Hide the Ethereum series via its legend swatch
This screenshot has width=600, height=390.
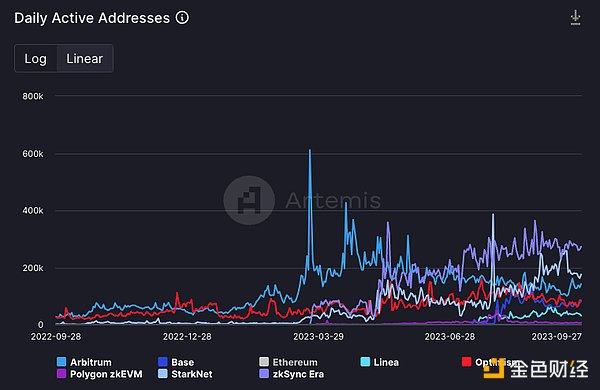[x=264, y=362]
